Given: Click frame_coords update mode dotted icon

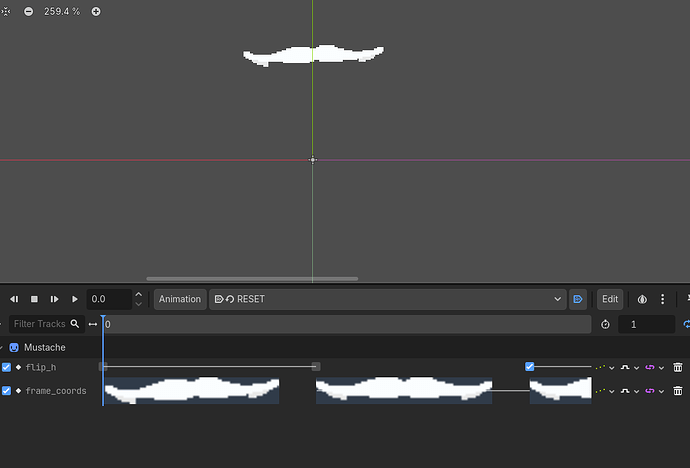Looking at the screenshot, I should [x=600, y=391].
